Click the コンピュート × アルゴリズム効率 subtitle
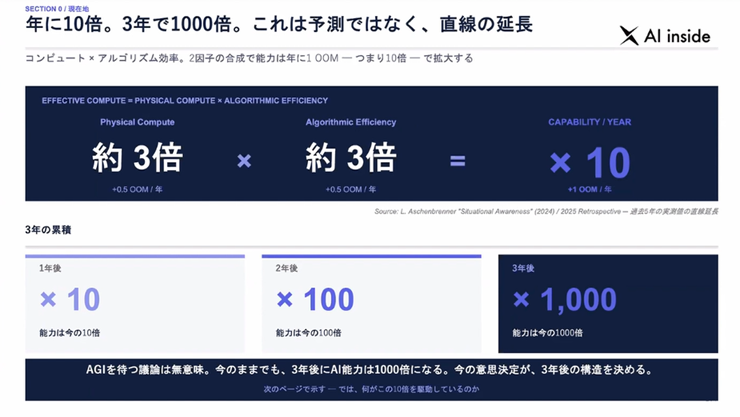Viewport: 740px width, 417px height. click(249, 58)
